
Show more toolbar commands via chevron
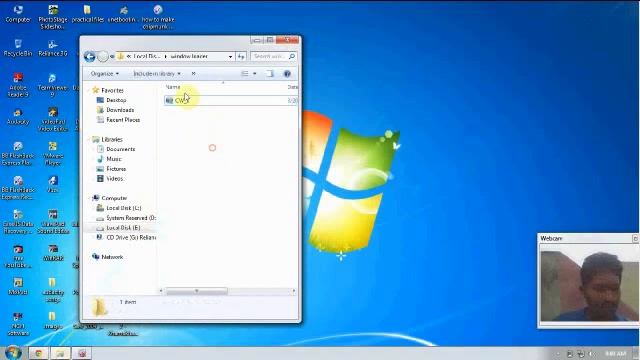193,74
